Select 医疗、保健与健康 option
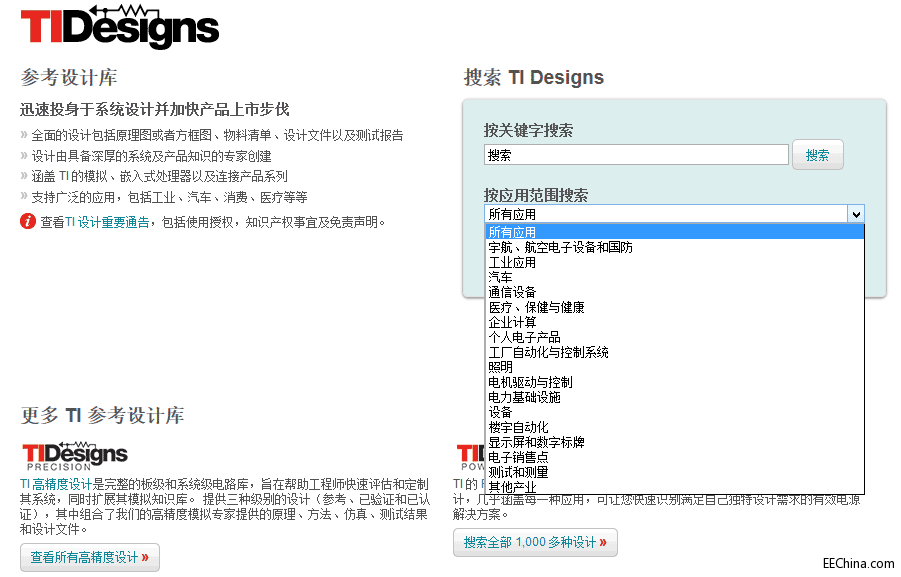 tap(675, 307)
